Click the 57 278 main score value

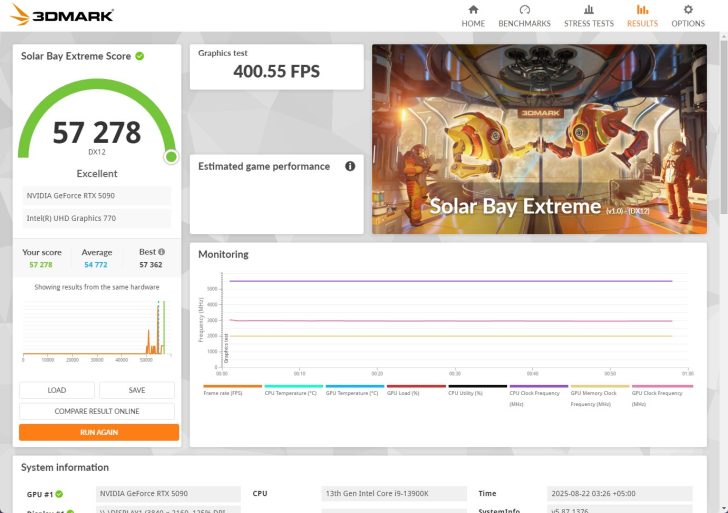[97, 133]
